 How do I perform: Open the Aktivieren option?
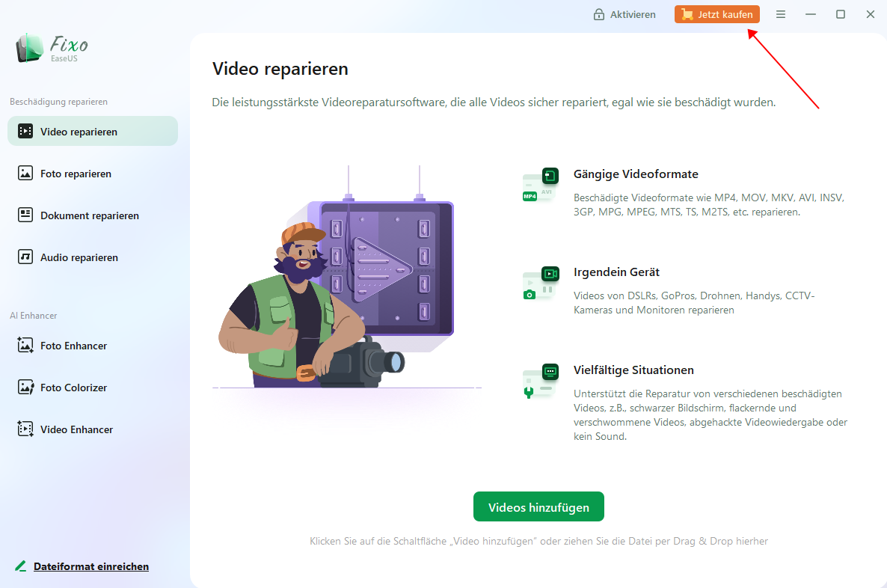(x=624, y=13)
